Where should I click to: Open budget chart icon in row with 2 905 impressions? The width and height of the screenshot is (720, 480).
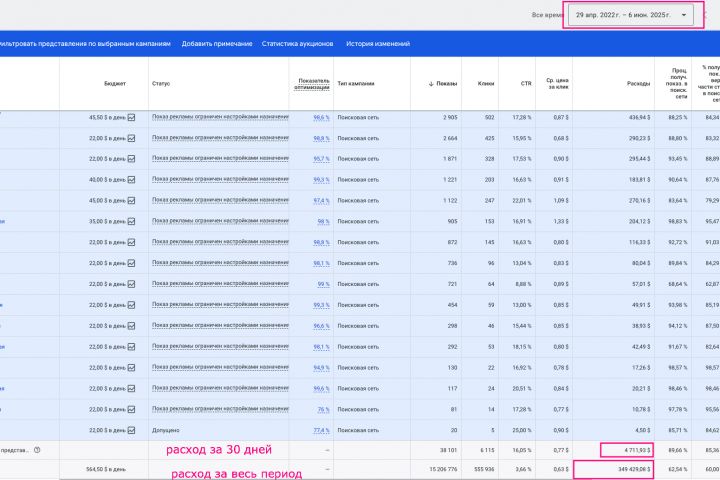[131, 118]
